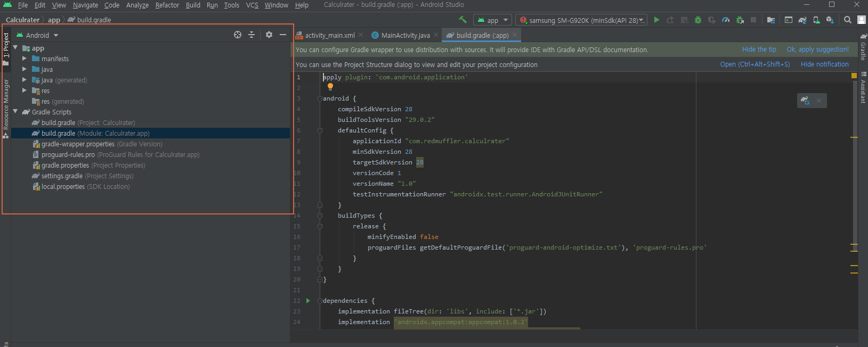868x347 pixels.
Task: Expand the res folder arrow
Action: 25,90
